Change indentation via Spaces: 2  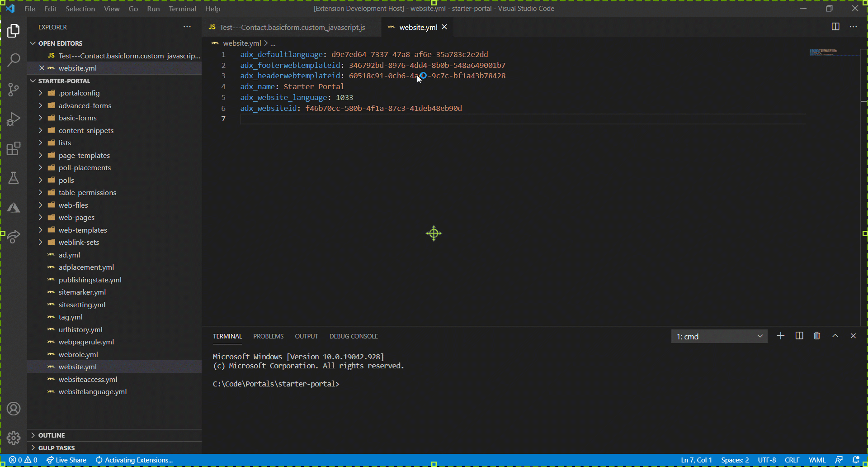point(735,460)
